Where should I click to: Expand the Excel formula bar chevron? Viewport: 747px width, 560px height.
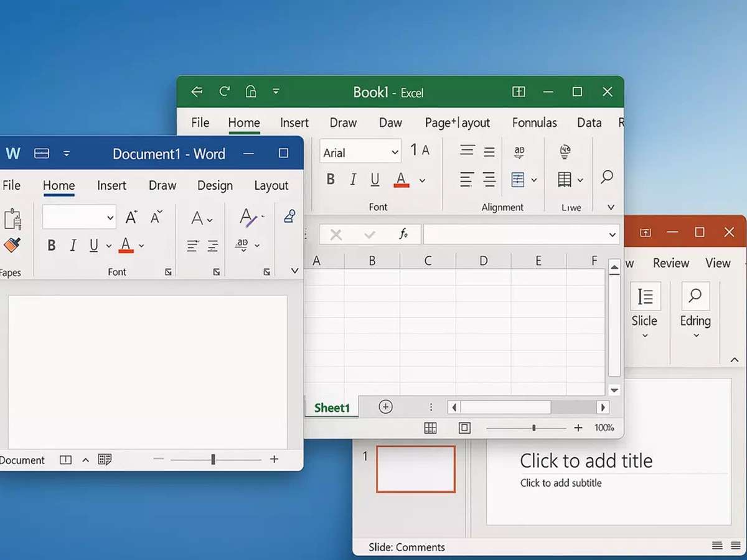[613, 235]
